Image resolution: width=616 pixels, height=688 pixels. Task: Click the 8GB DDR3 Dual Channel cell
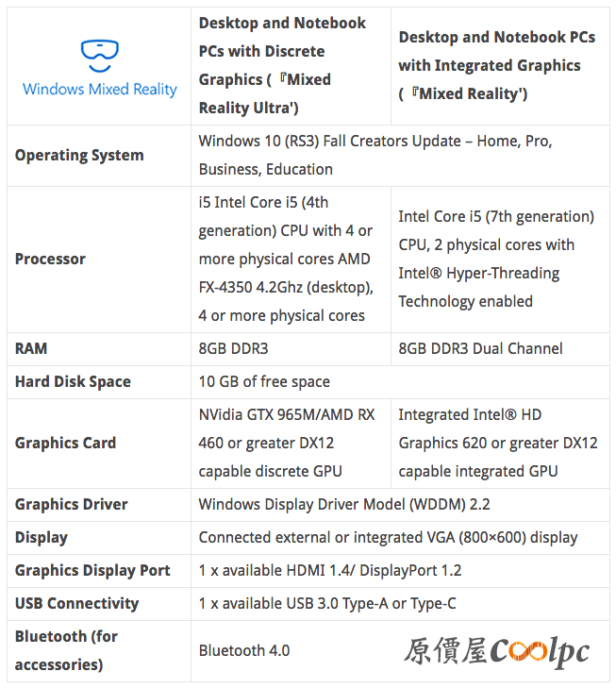point(500,349)
